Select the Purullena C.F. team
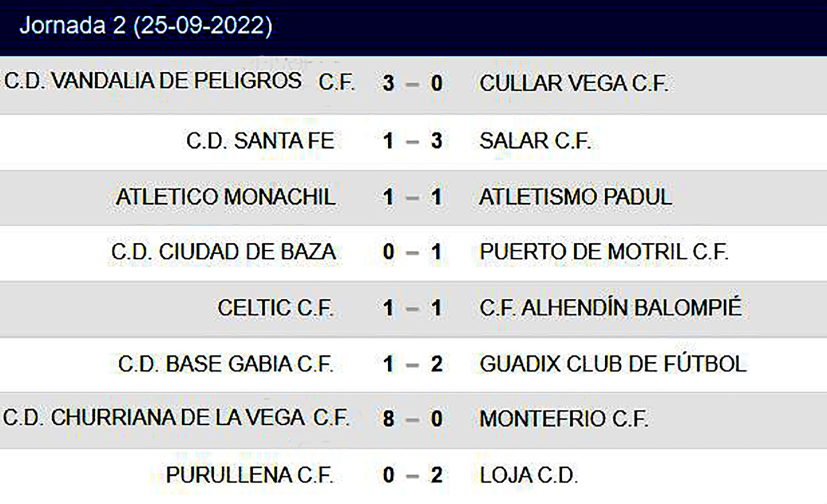The height and width of the screenshot is (504, 827). pos(249,475)
